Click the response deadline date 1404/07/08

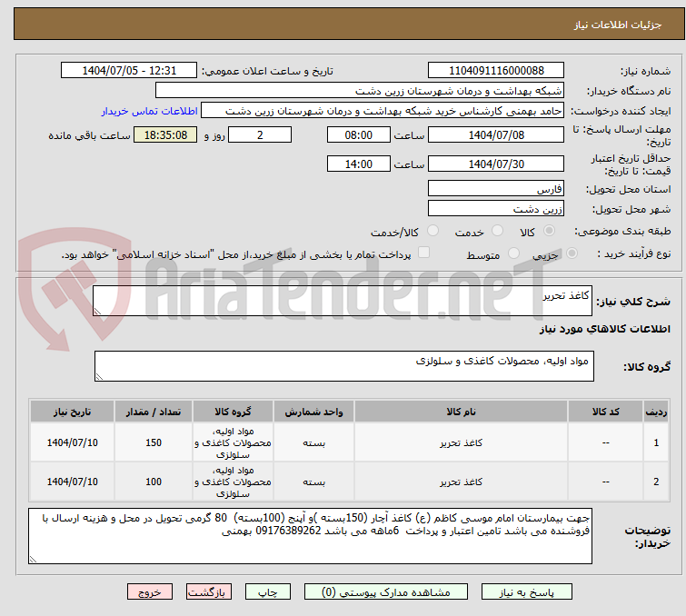(x=496, y=134)
